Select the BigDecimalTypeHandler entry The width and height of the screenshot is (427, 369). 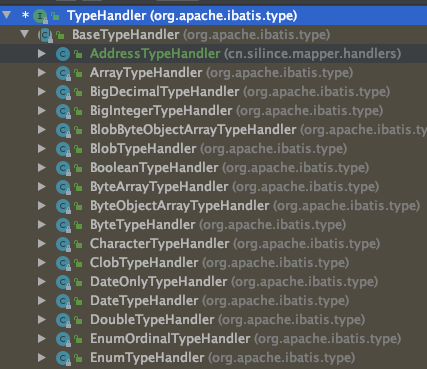[213, 92]
